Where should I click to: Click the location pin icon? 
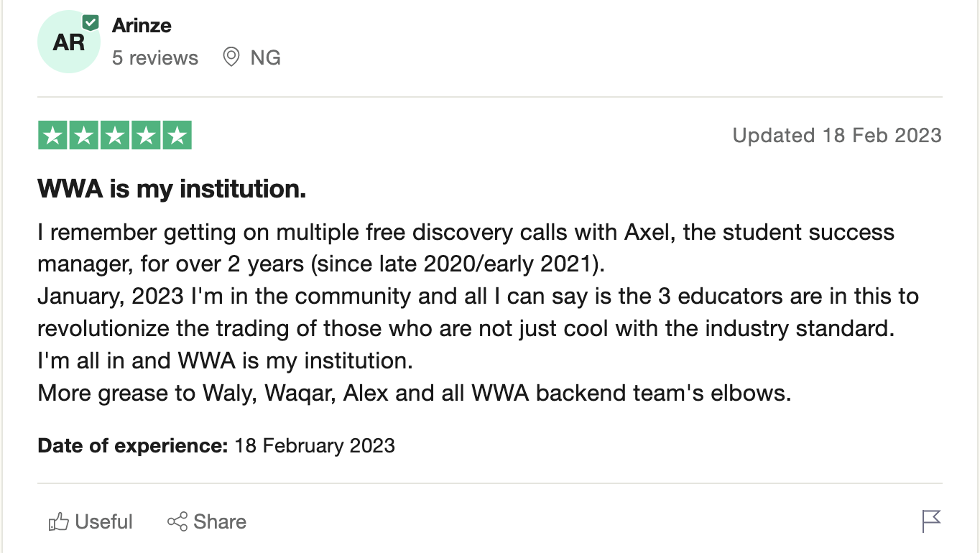click(231, 57)
